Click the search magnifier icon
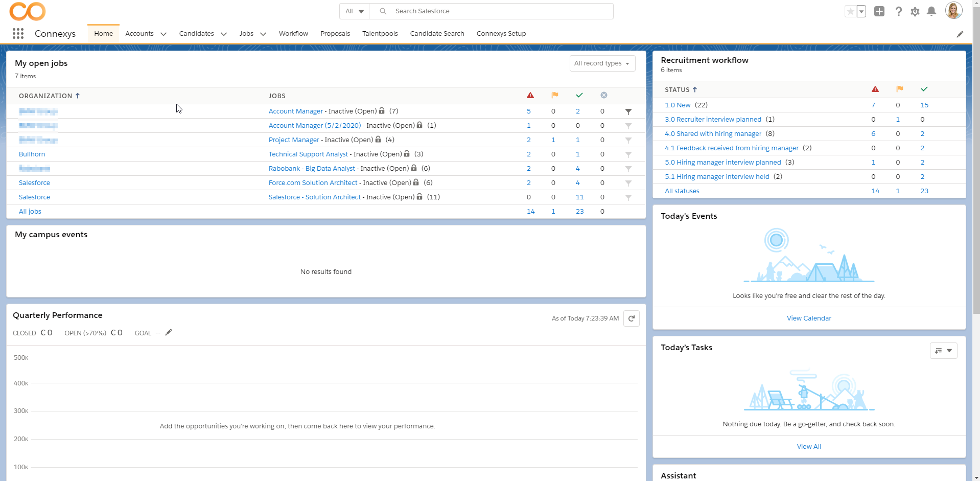This screenshot has height=481, width=980. click(x=383, y=11)
